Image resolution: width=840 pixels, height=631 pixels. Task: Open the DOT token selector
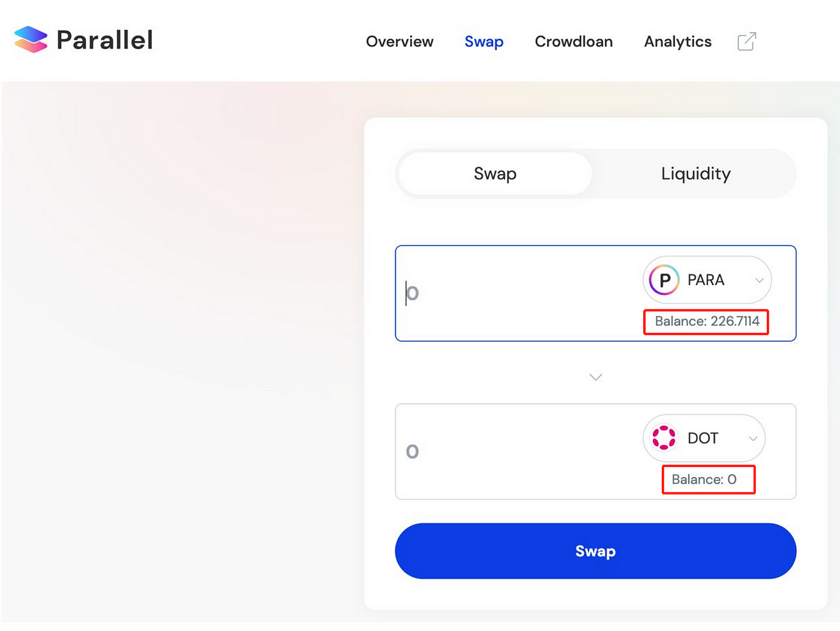tap(704, 438)
